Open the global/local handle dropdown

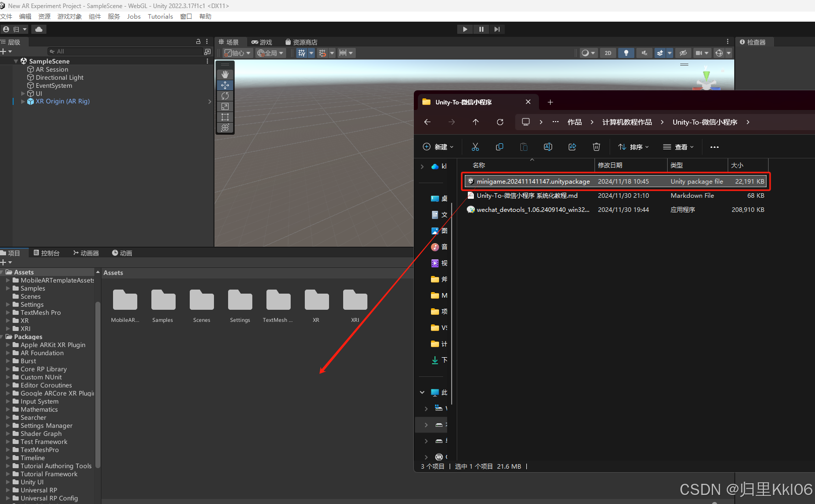coord(270,53)
